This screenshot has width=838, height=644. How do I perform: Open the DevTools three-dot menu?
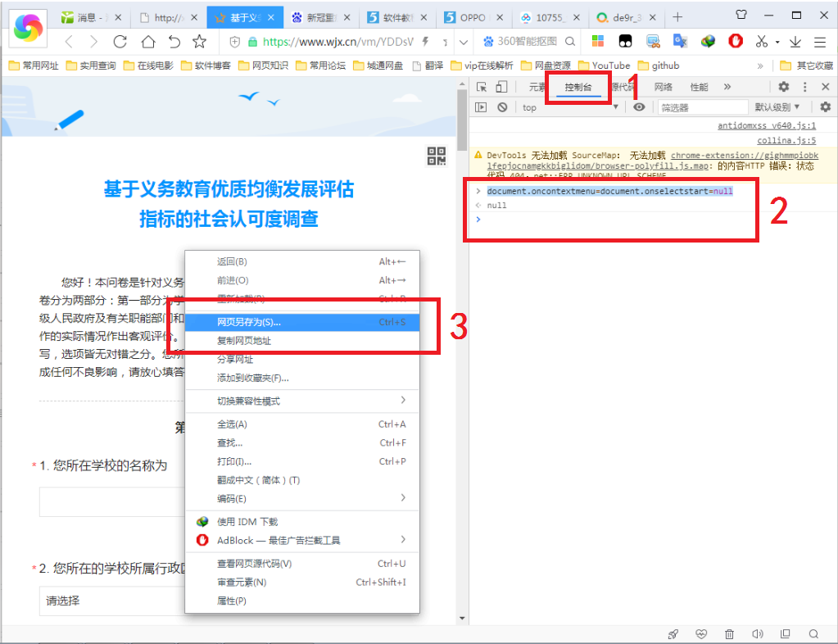pyautogui.click(x=804, y=86)
